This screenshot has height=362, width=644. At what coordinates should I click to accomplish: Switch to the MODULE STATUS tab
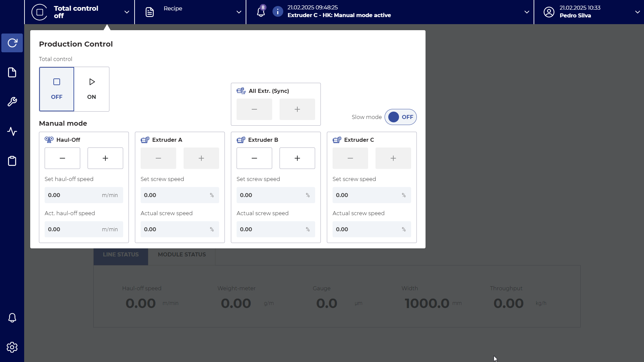[182, 255]
